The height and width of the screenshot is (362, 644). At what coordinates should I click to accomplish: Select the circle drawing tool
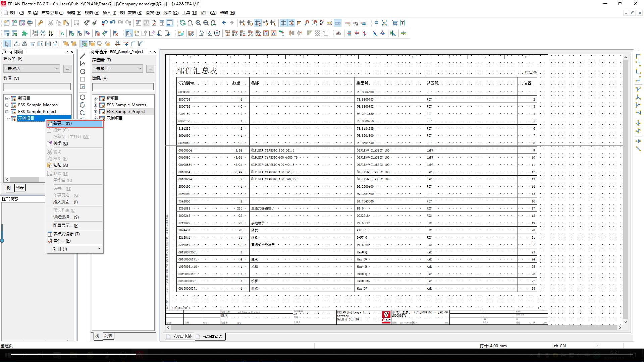point(83,97)
